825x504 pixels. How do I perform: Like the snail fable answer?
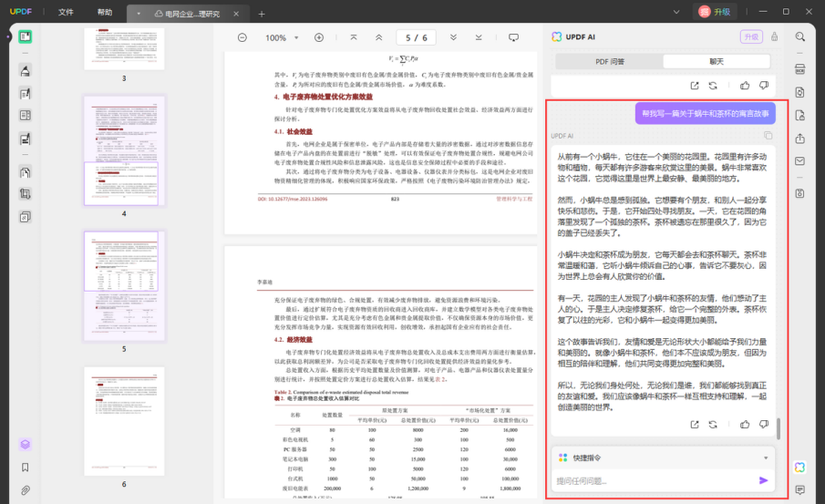(x=745, y=424)
